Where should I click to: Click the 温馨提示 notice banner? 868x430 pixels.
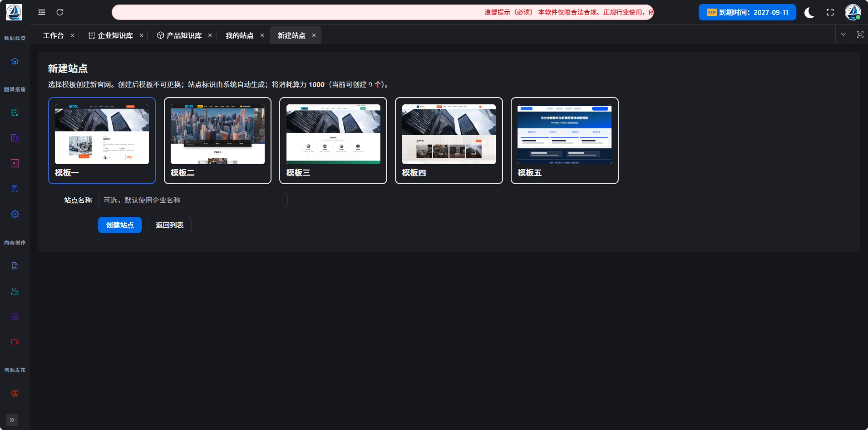382,12
